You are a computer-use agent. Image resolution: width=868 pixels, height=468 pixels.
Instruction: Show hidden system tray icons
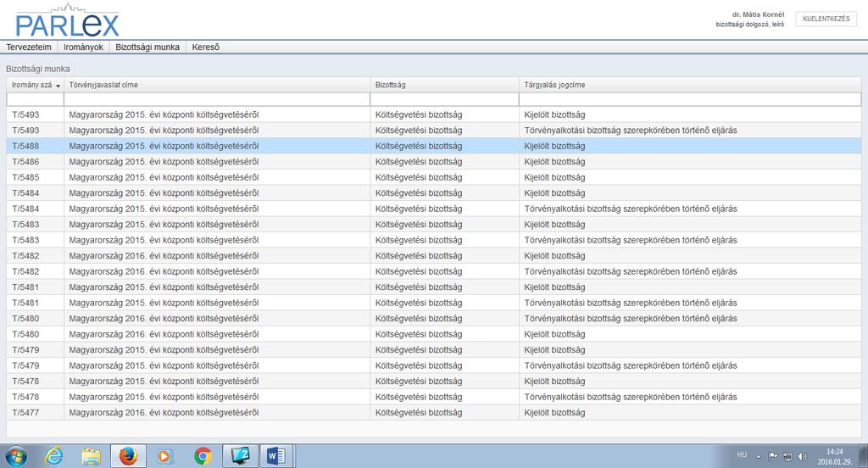(x=759, y=457)
